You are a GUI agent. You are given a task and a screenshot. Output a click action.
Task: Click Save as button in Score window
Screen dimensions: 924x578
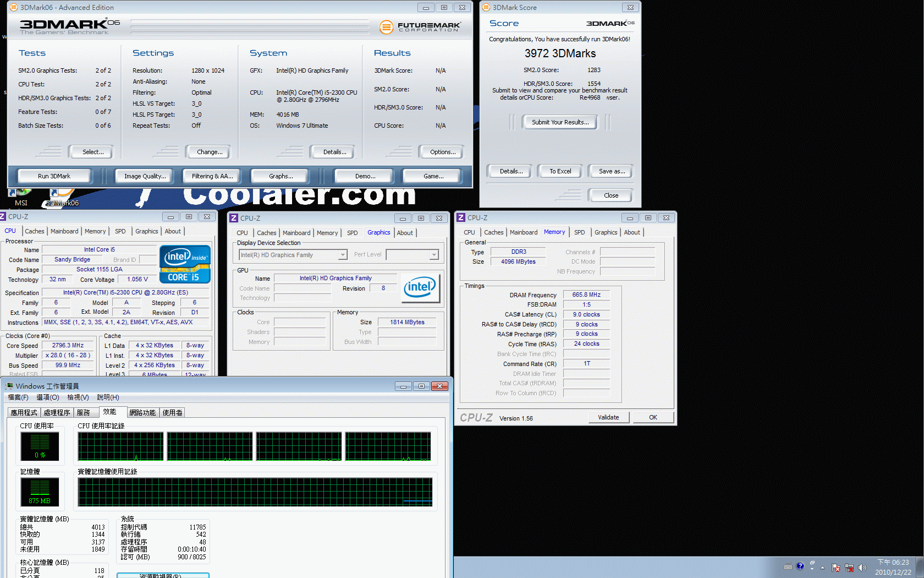coord(611,171)
